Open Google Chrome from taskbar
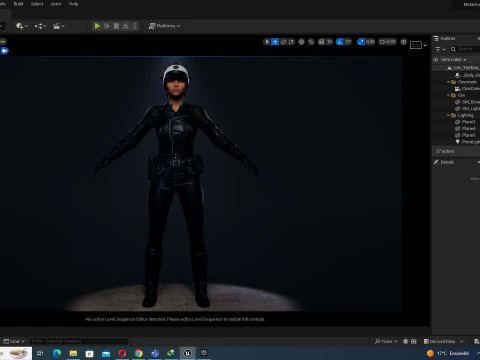480x360 pixels. click(x=139, y=353)
